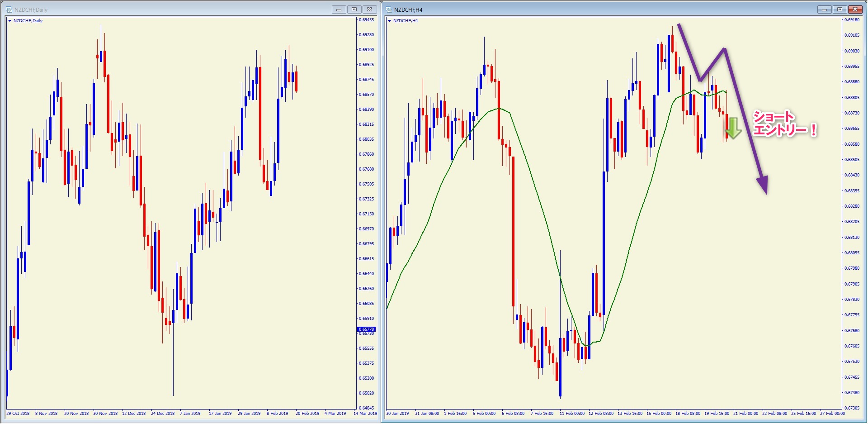Open the triangle menu beside NZDCHF,H4 label
The height and width of the screenshot is (424, 868).
tap(389, 21)
